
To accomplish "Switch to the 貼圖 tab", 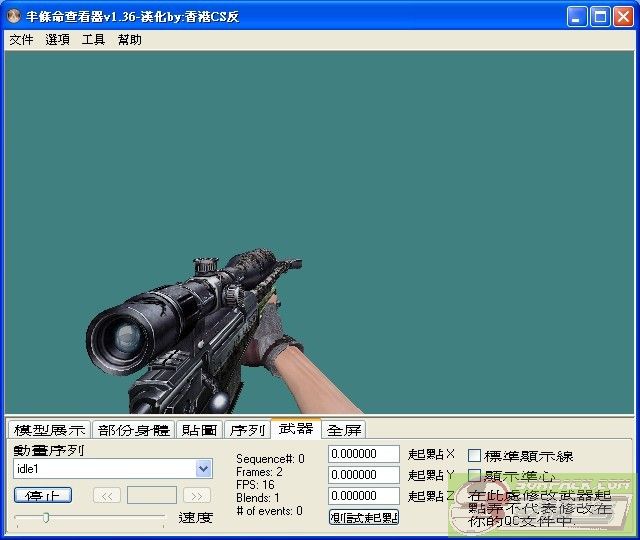I will pos(199,430).
